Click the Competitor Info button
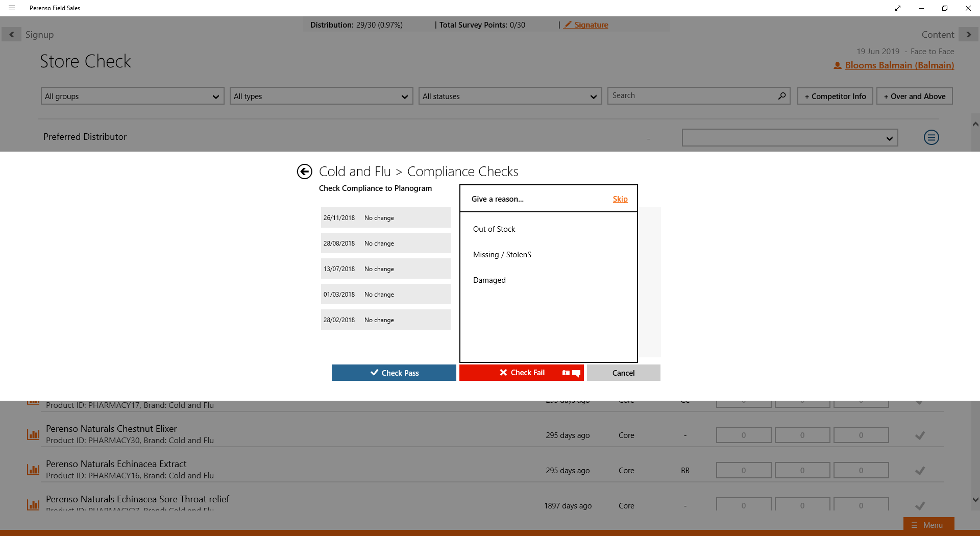980x536 pixels. [x=835, y=96]
